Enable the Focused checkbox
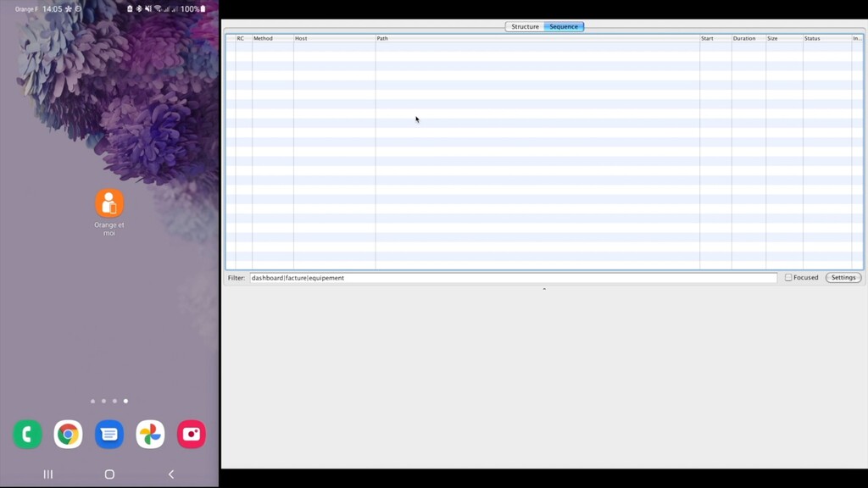Image resolution: width=868 pixels, height=488 pixels. point(788,278)
